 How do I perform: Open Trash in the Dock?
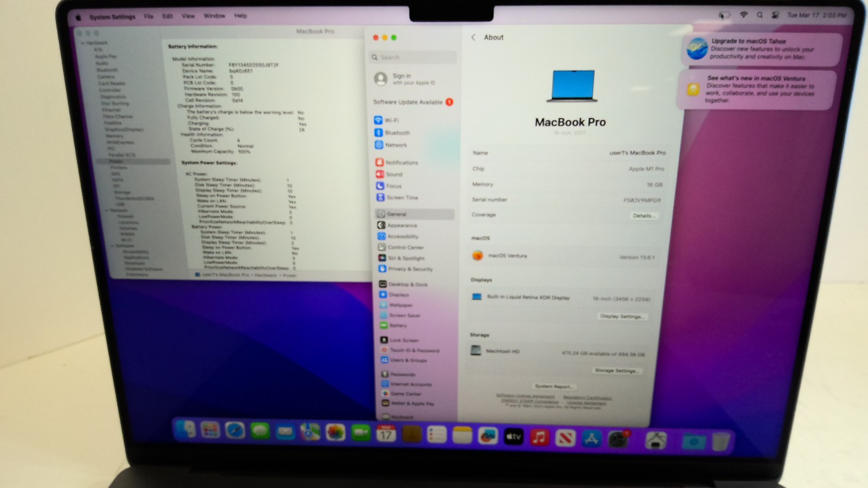click(x=720, y=441)
